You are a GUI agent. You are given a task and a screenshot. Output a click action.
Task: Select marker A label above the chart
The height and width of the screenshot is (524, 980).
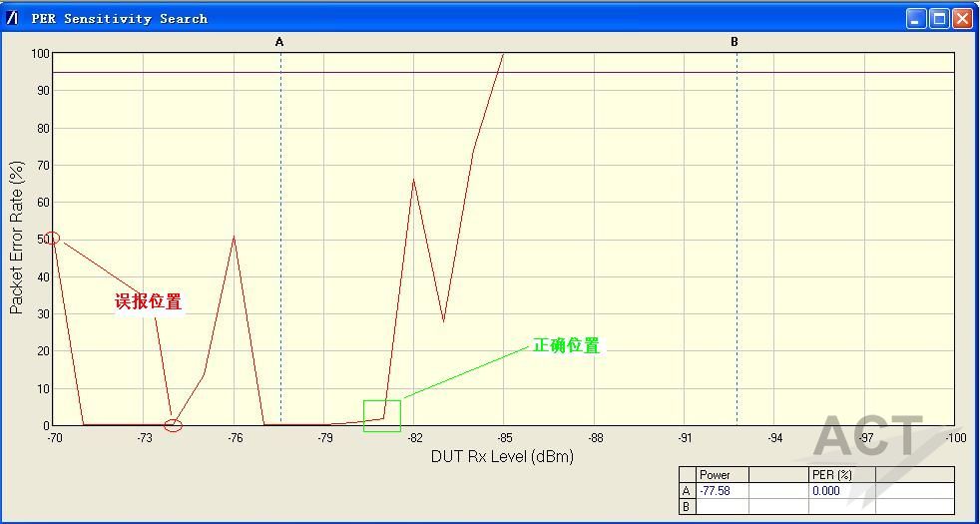(x=279, y=42)
